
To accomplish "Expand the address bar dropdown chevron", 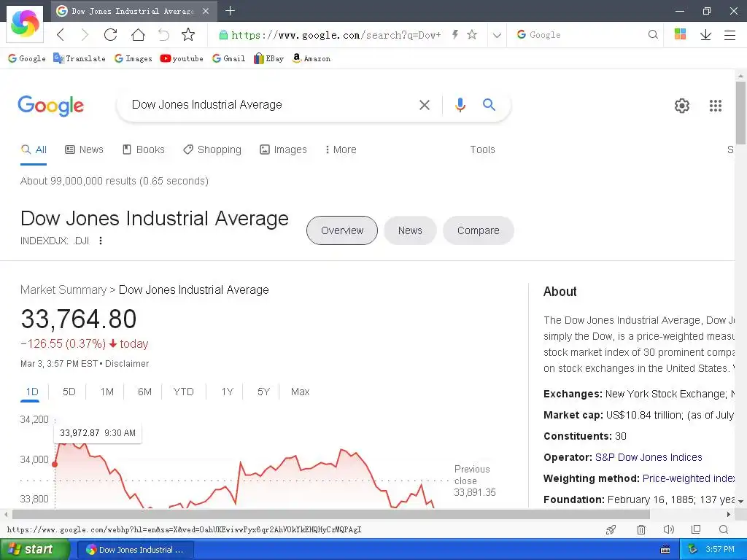I will pyautogui.click(x=497, y=35).
